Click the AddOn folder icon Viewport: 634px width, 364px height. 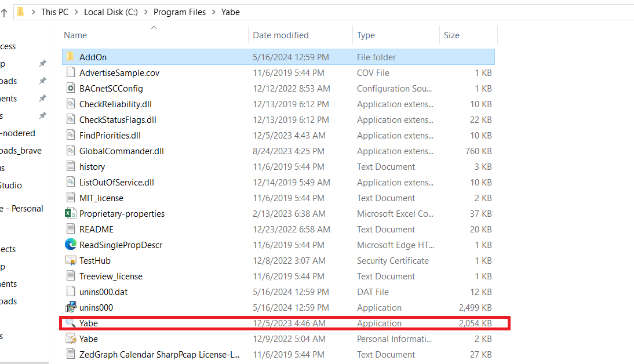click(x=70, y=57)
